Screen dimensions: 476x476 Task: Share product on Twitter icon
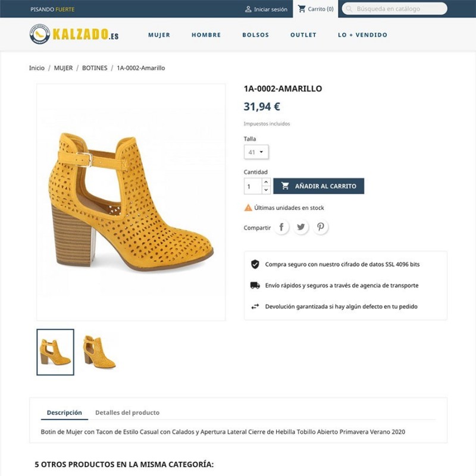coord(301,227)
